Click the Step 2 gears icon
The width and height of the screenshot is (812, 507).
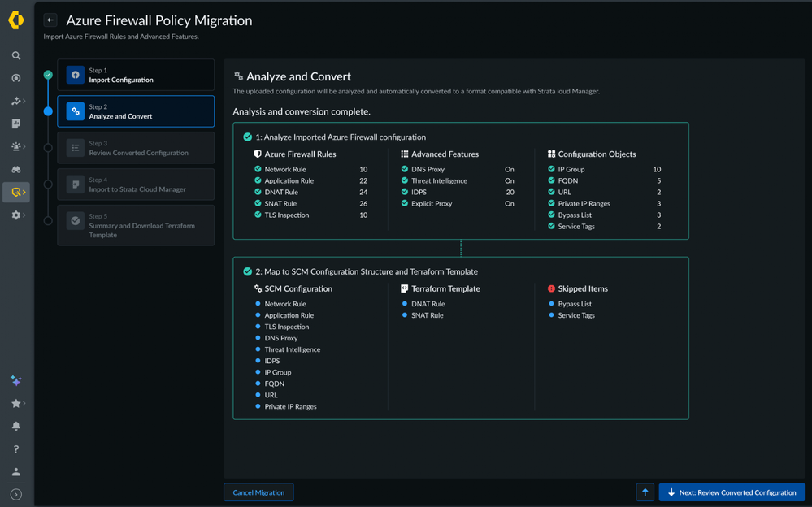75,111
